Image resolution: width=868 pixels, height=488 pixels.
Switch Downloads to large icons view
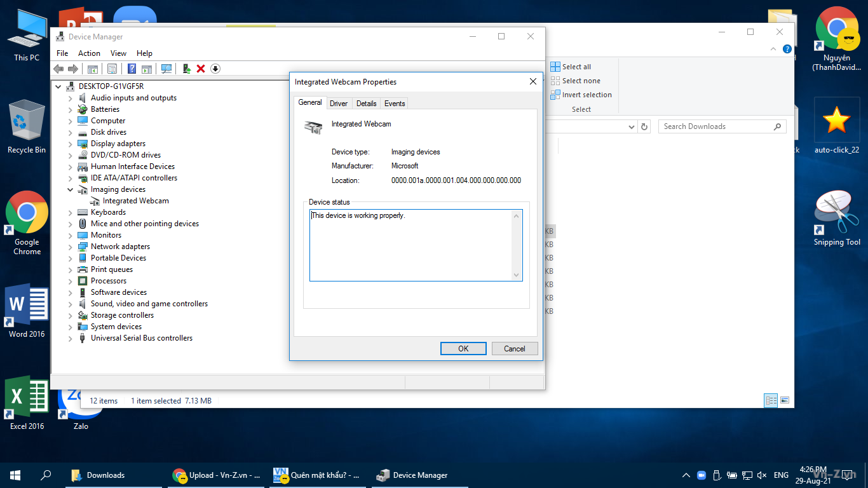[785, 400]
